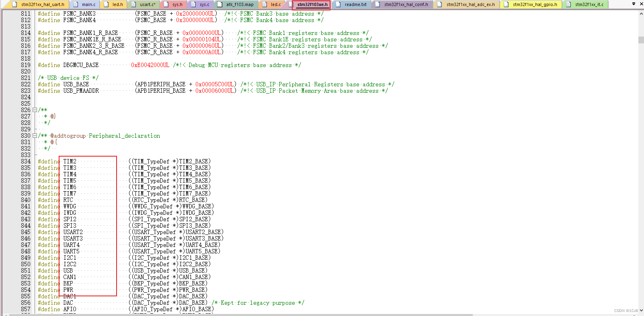Click the USB device FS comment
Viewport: 644px width, 316px height.
[68, 78]
